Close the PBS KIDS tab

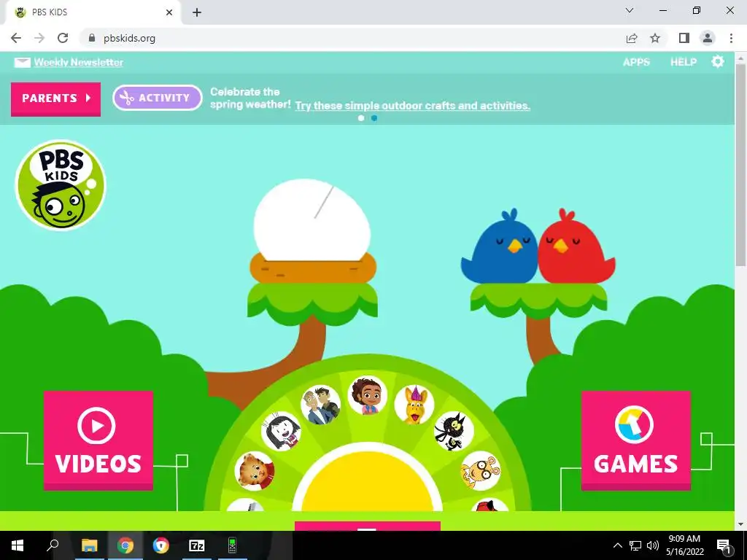click(169, 12)
